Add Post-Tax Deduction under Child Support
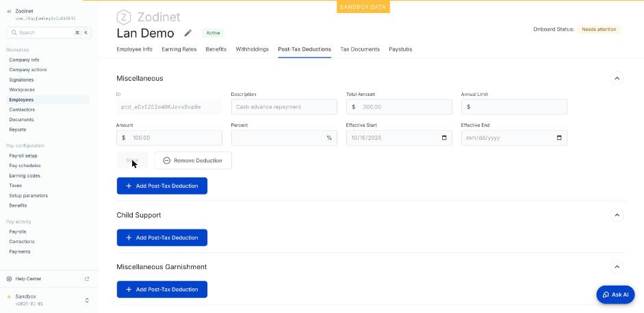Image resolution: width=644 pixels, height=313 pixels. pyautogui.click(x=162, y=238)
